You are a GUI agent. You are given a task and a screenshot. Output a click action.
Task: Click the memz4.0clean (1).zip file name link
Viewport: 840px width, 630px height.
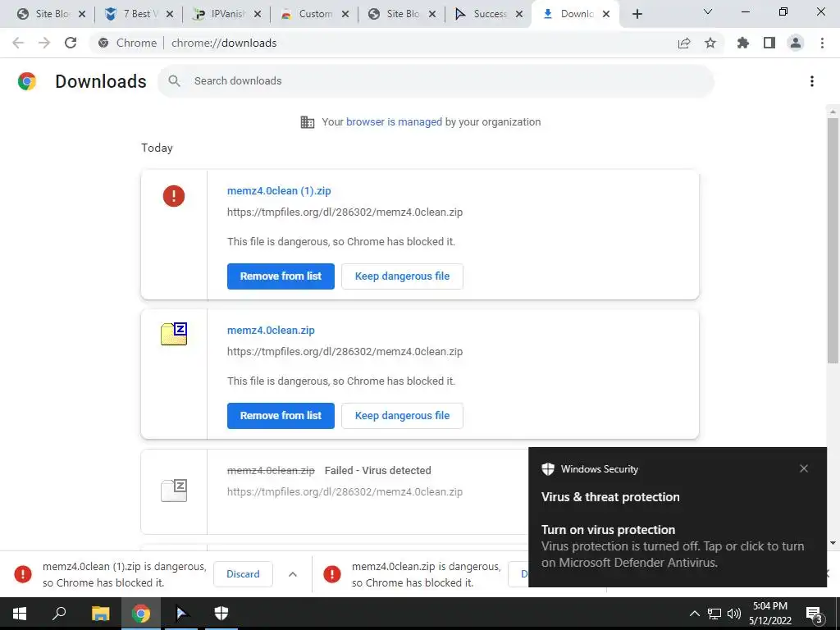[279, 190]
